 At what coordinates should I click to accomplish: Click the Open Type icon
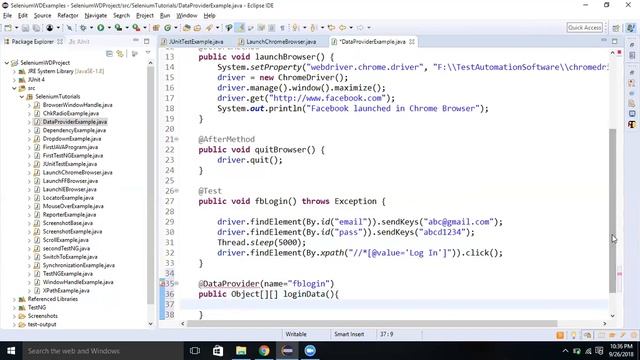[187, 28]
